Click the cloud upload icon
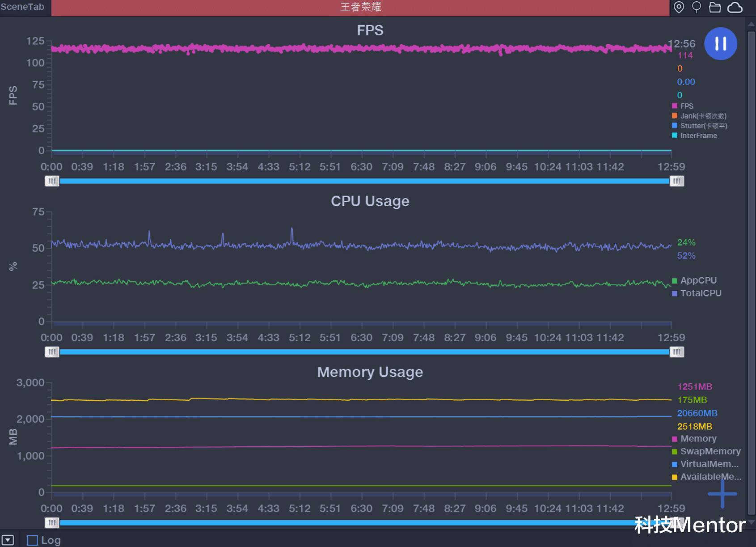 (x=735, y=7)
